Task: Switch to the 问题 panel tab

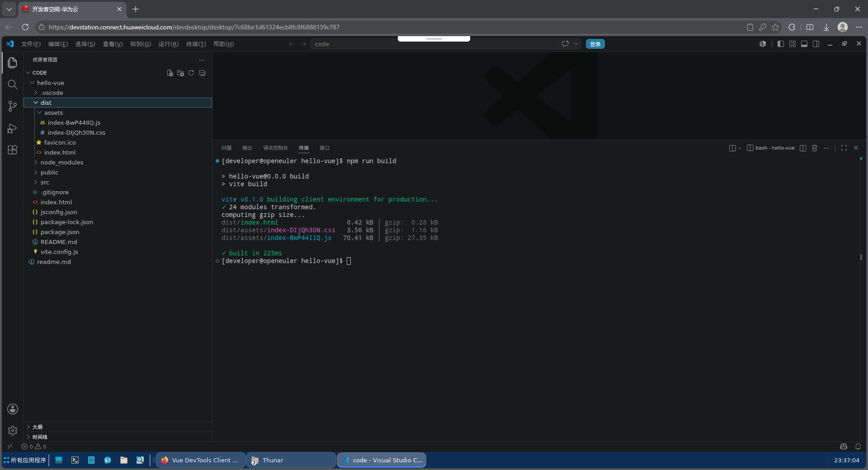Action: click(x=226, y=148)
